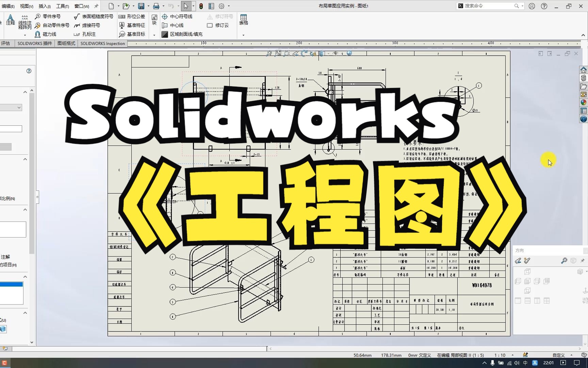Switch to the SOLIDWORKS 插件 tab

[x=35, y=44]
